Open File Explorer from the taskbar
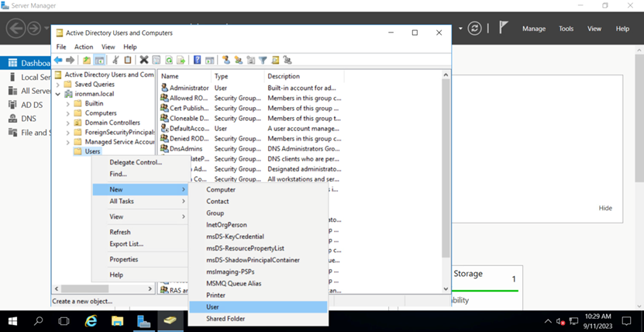Screen dimensions: 644x332 [118, 321]
